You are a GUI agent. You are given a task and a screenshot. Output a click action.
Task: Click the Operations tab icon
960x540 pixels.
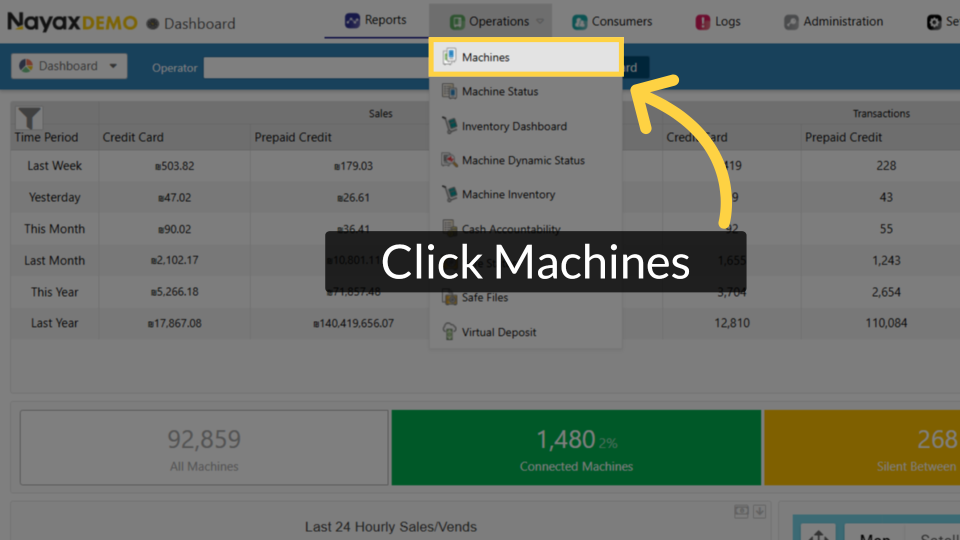click(457, 22)
